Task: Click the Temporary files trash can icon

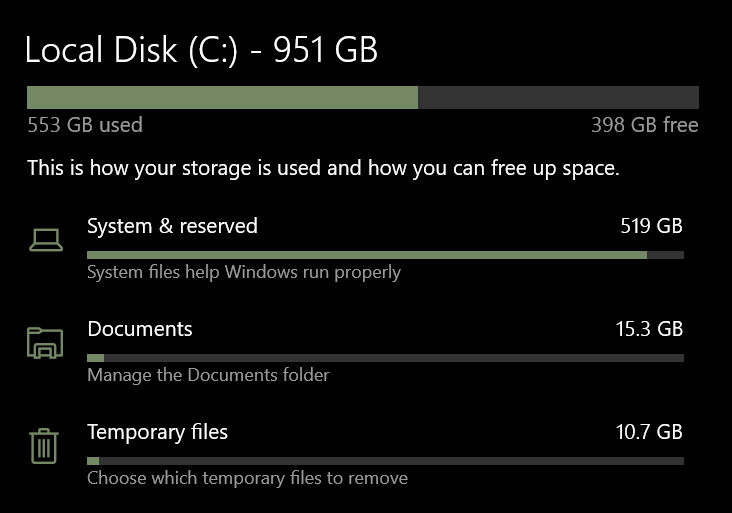Action: 43,446
